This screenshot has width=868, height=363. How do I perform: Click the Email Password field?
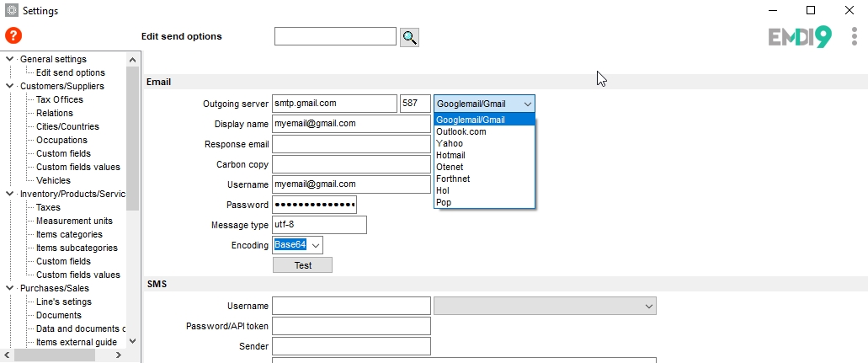point(314,205)
